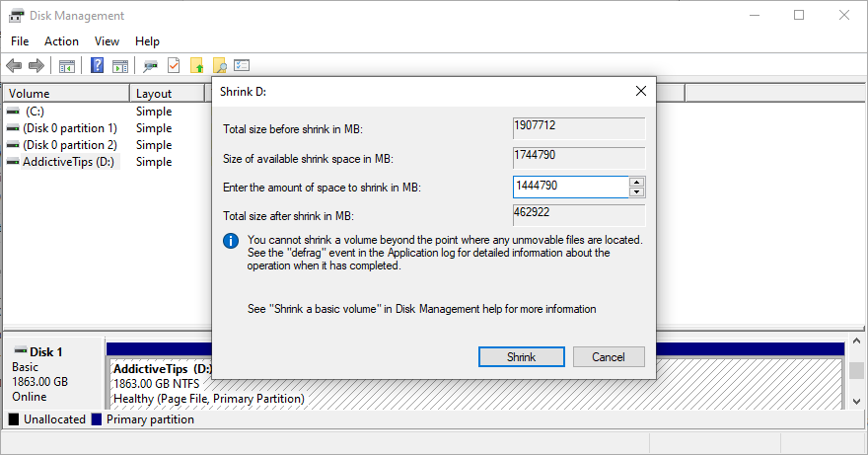This screenshot has width=868, height=455.
Task: Increase shrink amount with spinner up arrow
Action: coord(637,182)
